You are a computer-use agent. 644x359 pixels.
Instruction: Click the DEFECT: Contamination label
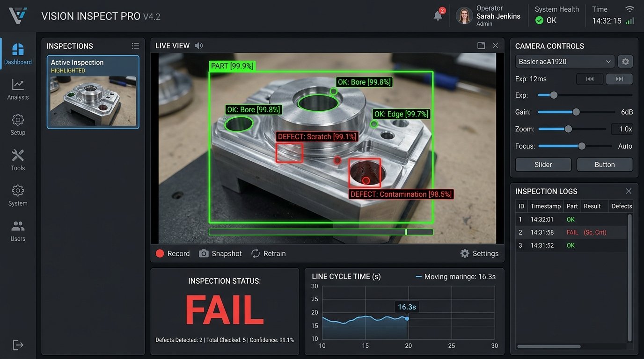click(401, 194)
